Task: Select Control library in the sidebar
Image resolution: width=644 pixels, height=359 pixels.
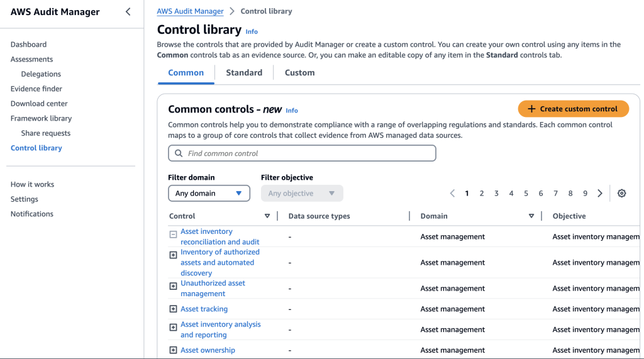Action: [x=36, y=148]
